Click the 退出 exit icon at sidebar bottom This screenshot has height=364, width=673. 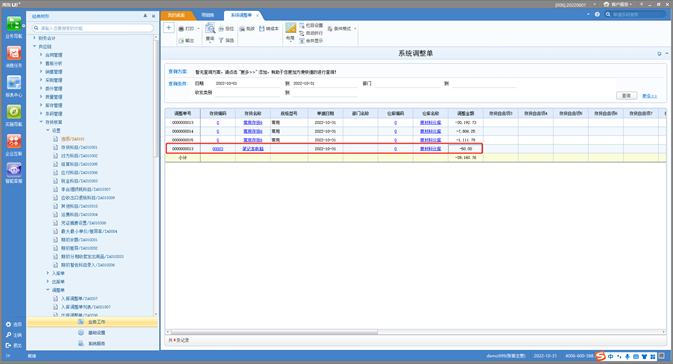coord(8,345)
